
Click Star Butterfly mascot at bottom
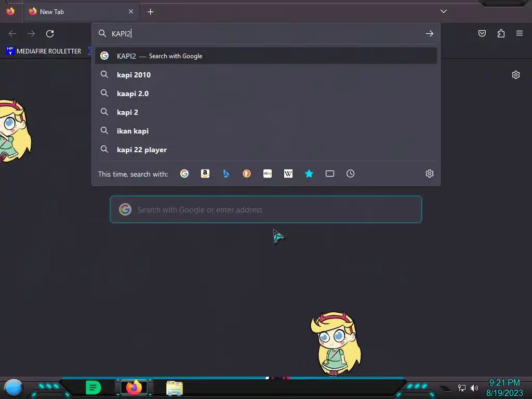(x=336, y=344)
